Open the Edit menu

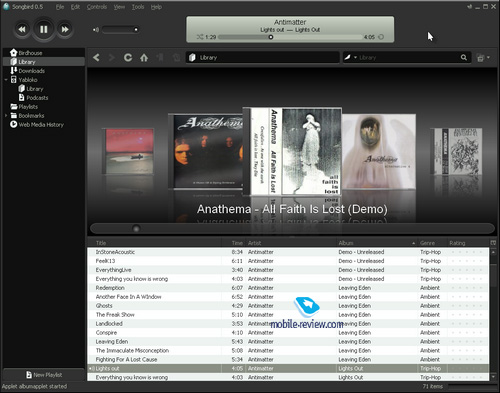[x=75, y=7]
